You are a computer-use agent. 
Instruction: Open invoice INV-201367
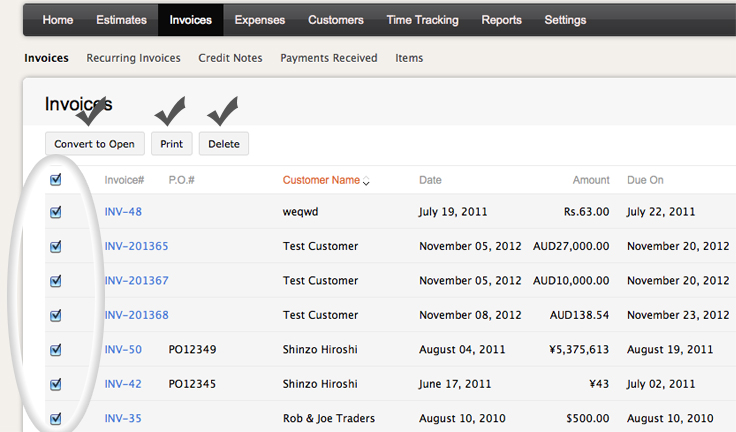136,280
